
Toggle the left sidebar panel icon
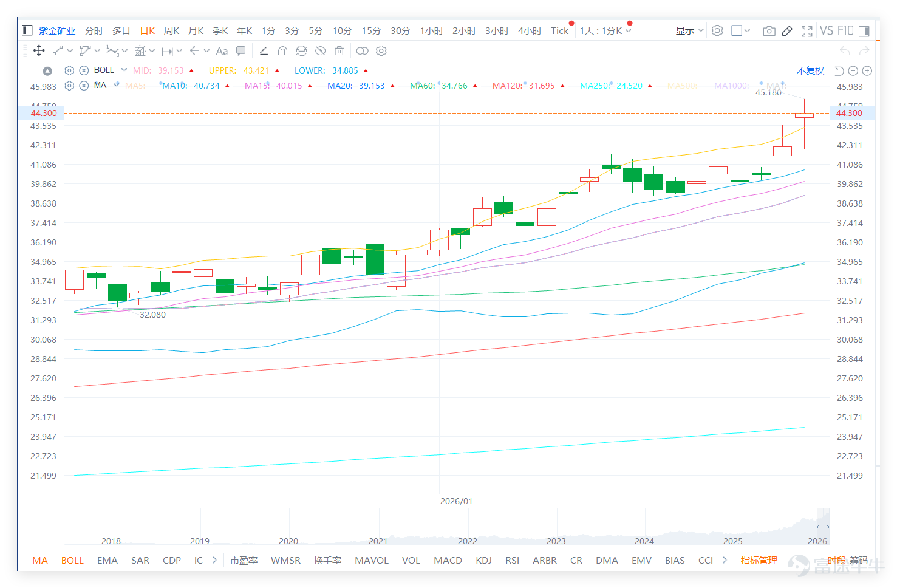(x=27, y=30)
